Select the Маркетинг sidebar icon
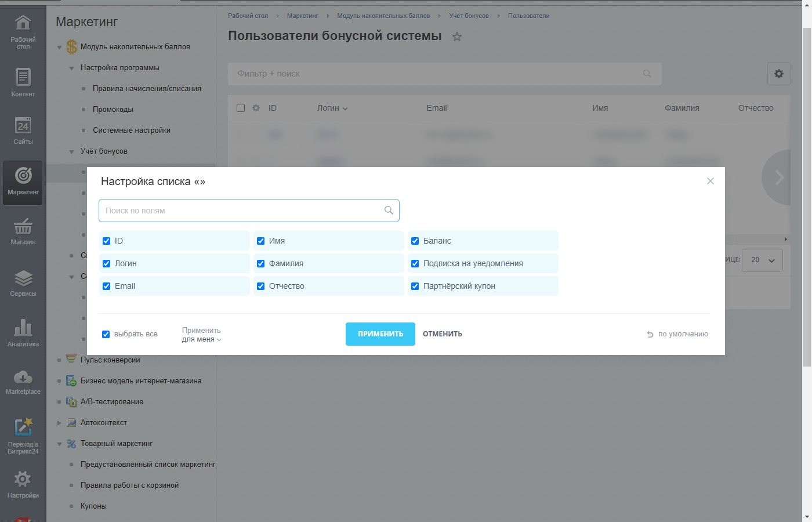Viewport: 812px width, 522px height. 23,183
